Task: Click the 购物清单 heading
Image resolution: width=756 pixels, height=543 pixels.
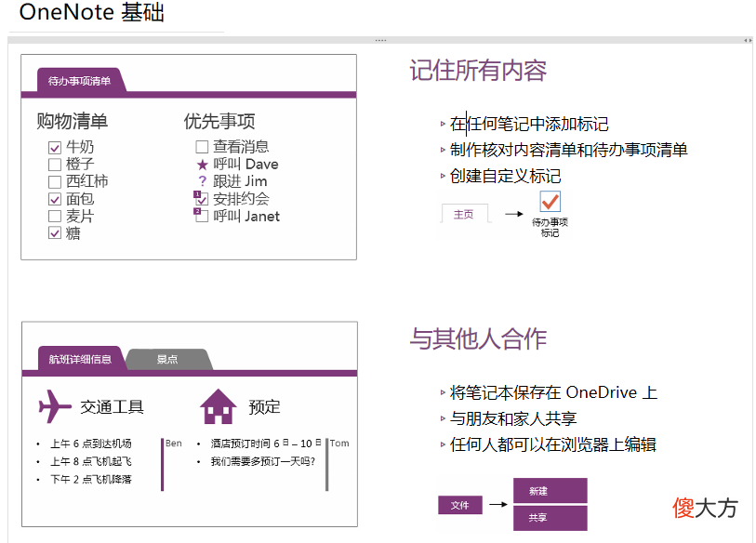Action: click(73, 121)
